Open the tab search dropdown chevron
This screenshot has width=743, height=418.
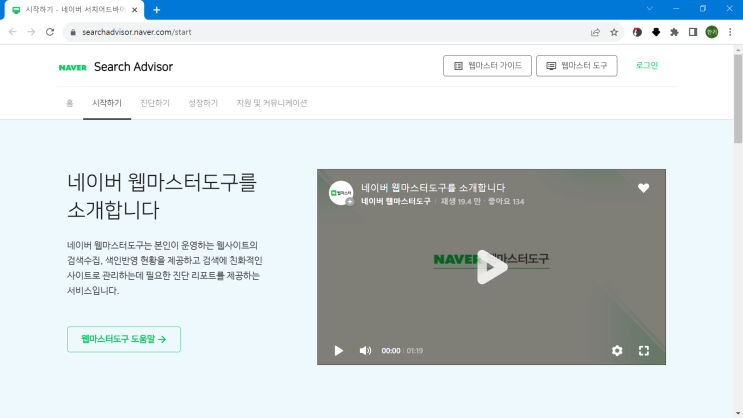(x=650, y=9)
